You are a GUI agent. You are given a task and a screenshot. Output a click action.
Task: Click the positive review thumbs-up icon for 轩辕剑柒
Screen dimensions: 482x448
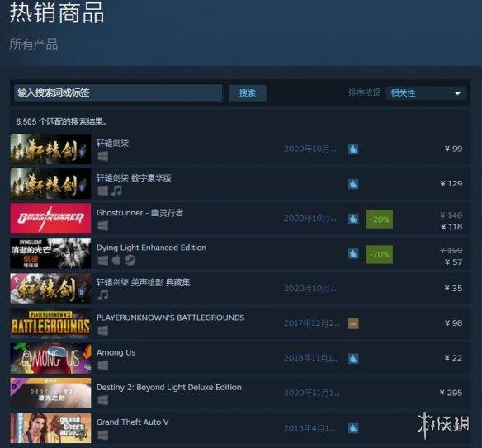pyautogui.click(x=353, y=149)
